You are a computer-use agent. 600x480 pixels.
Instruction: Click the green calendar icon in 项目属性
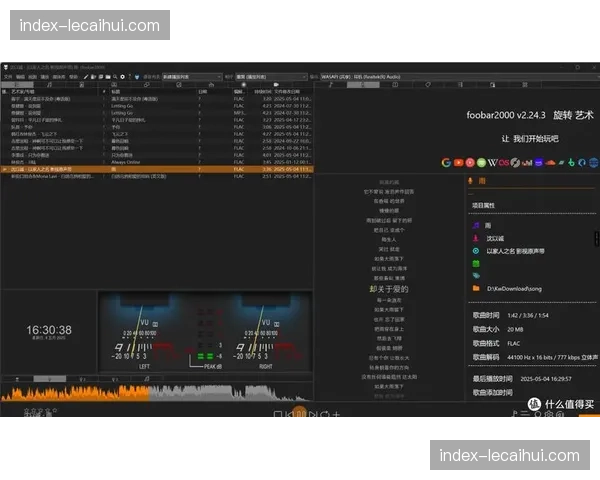pyautogui.click(x=477, y=264)
